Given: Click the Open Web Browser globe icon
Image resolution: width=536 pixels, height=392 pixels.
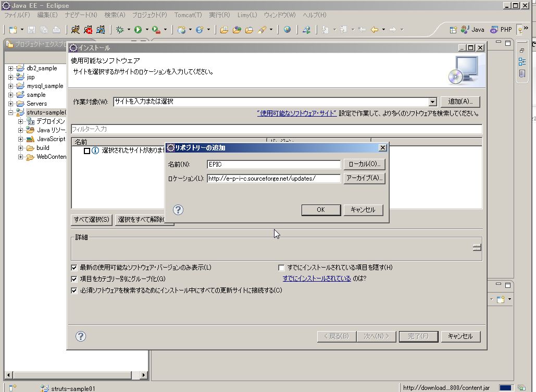Looking at the screenshot, I should click(287, 30).
